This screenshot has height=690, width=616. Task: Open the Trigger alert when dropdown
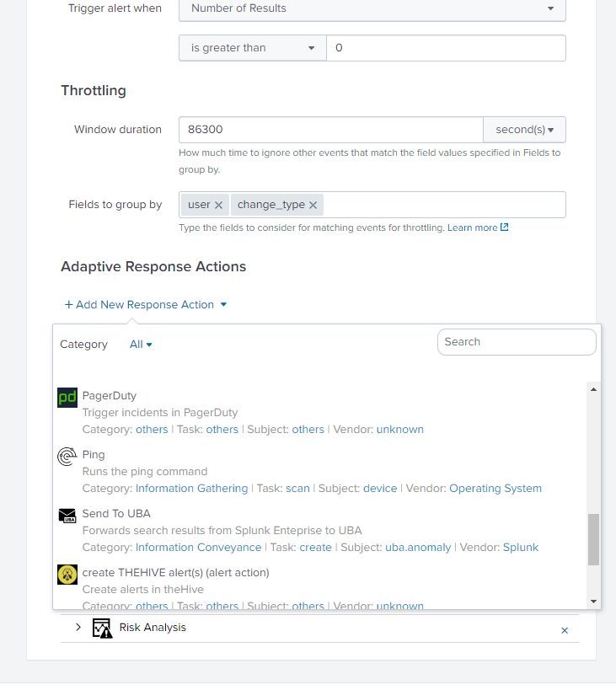tap(372, 8)
